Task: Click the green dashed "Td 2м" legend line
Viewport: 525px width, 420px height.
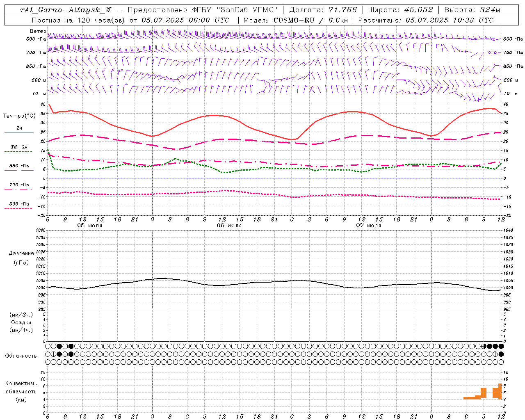Action: click(x=18, y=151)
